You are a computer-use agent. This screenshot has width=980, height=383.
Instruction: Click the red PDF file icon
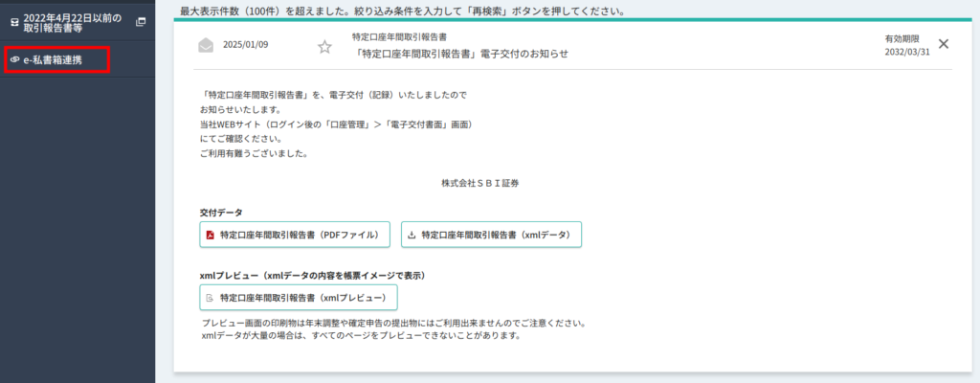coord(210,235)
